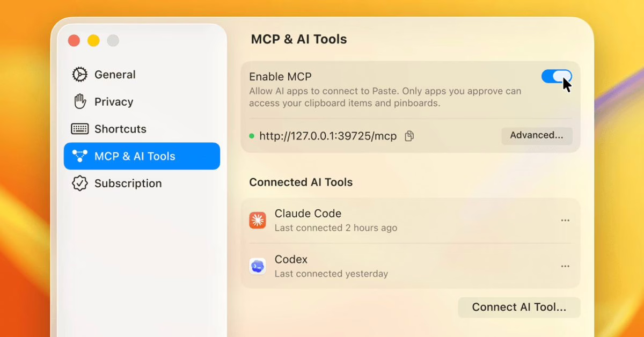Click the Privacy hand icon

coord(79,101)
